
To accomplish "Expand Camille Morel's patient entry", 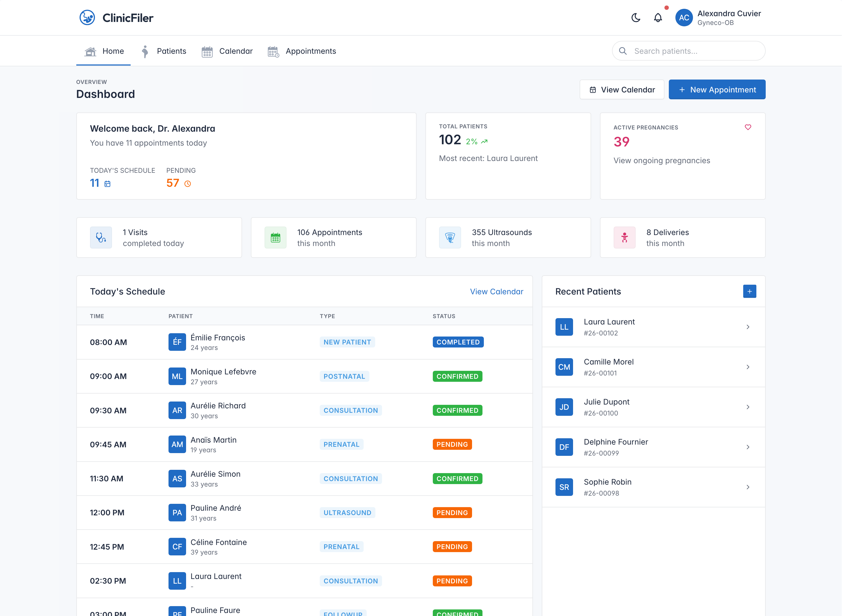I will pos(748,367).
